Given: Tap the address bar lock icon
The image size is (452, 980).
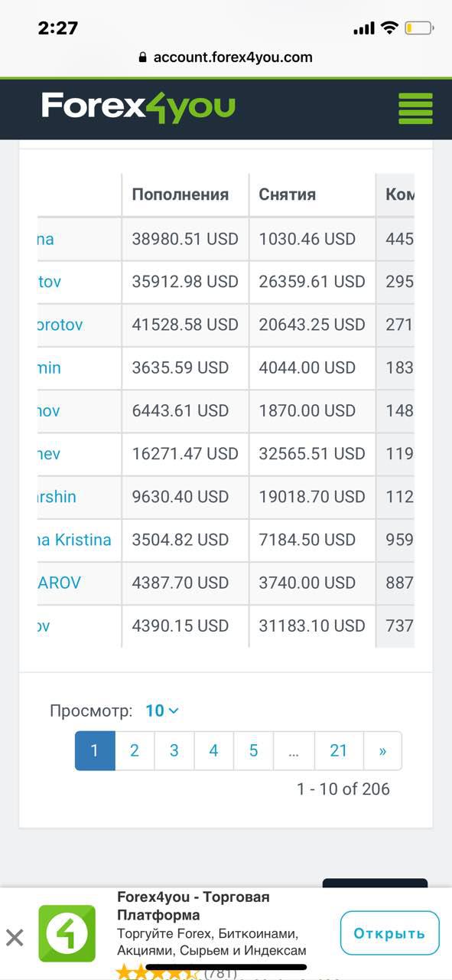Looking at the screenshot, I should click(142, 57).
